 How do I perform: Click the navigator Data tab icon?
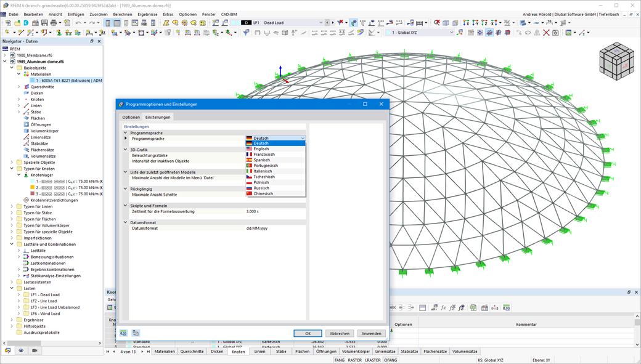coord(7,350)
